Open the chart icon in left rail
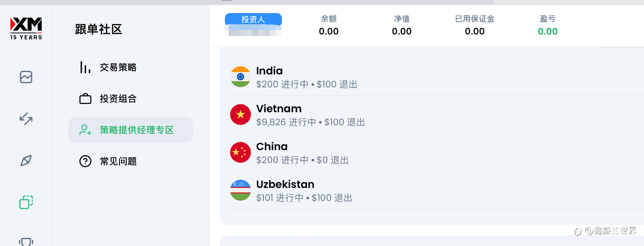 click(x=26, y=77)
